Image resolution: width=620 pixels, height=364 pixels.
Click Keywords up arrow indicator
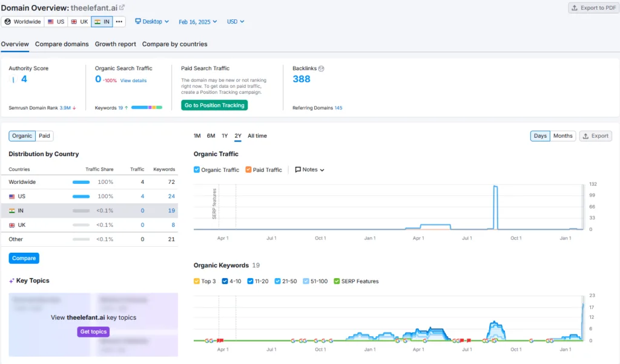[126, 108]
